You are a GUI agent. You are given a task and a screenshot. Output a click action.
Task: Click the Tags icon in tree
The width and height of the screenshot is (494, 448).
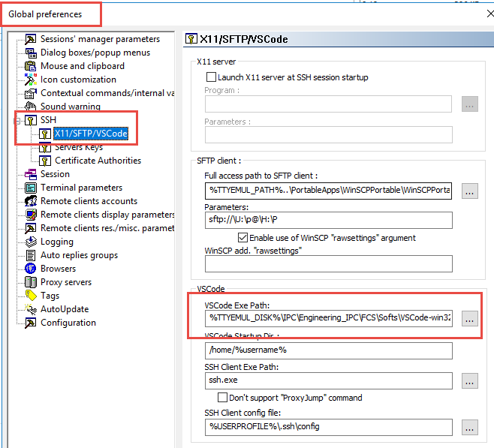31,296
